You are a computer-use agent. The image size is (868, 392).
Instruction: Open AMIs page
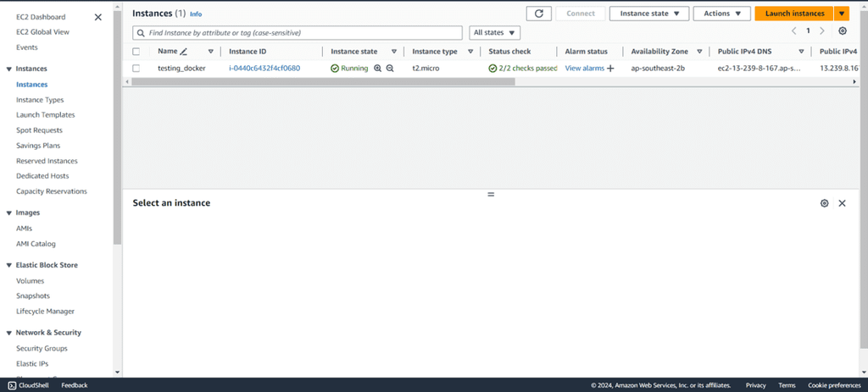point(24,229)
